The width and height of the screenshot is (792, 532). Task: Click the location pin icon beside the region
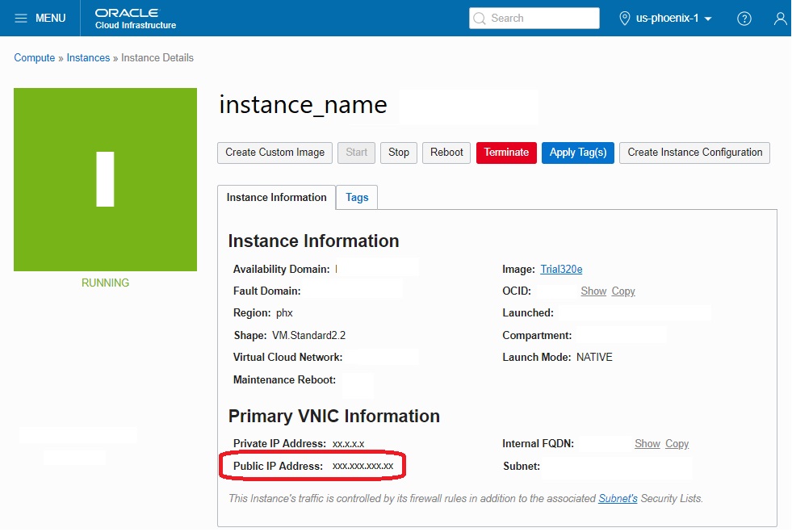tap(625, 18)
